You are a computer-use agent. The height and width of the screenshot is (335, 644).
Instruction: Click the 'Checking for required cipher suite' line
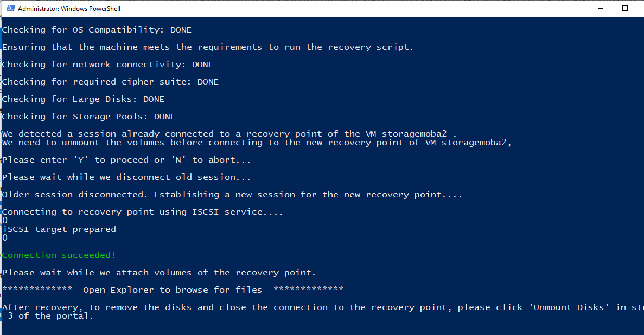point(110,82)
